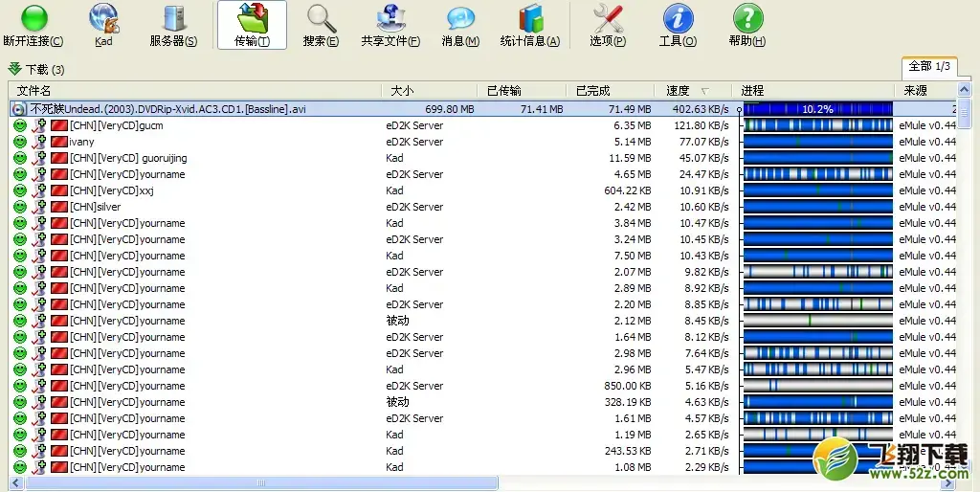Viewport: 980px width, 492px height.
Task: Sort by Completed (已完成) column header
Action: pyautogui.click(x=611, y=91)
